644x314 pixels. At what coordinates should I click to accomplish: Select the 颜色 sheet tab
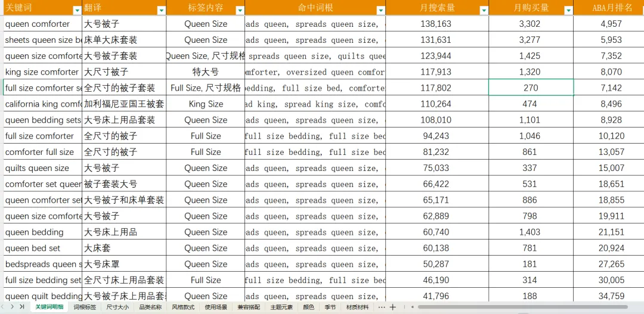pos(309,307)
